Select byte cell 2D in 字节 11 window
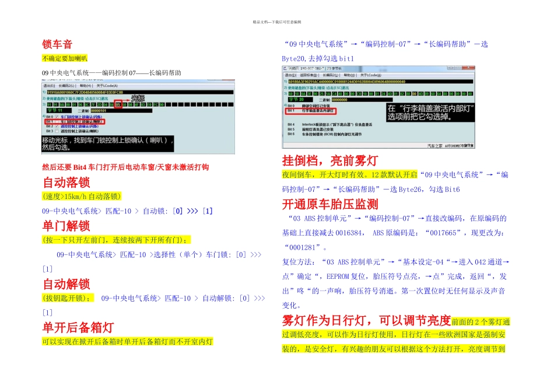The height and width of the screenshot is (392, 554). point(100,104)
